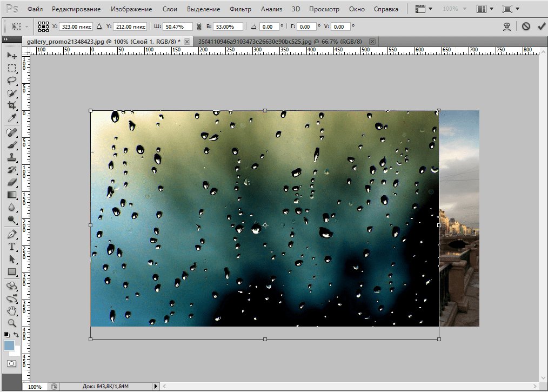Commit the transform with the checkmark

click(541, 26)
